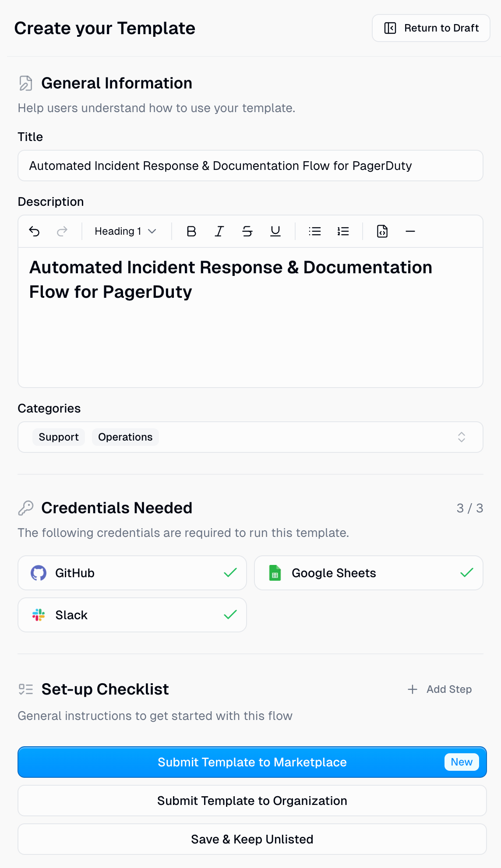Click the Return to Draft button
This screenshot has width=501, height=868.
tap(431, 28)
